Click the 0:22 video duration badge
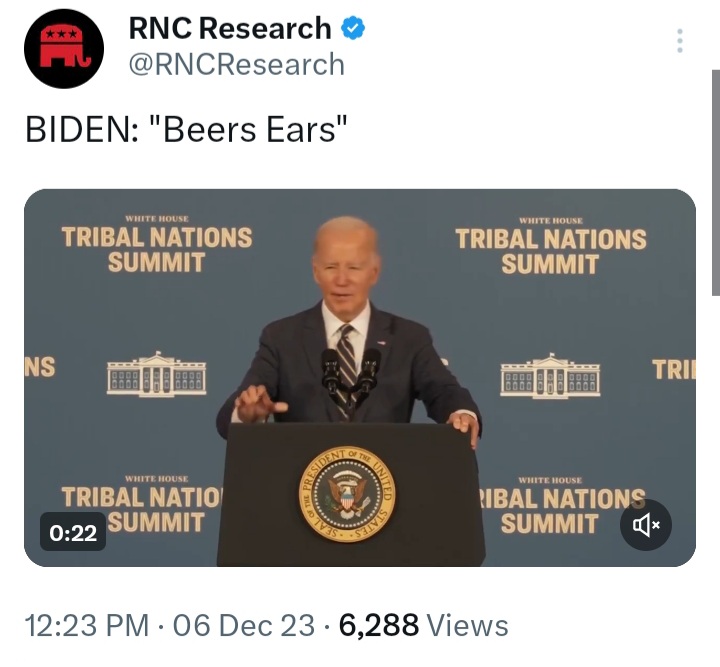Screen dimensions: 720x667 [73, 532]
